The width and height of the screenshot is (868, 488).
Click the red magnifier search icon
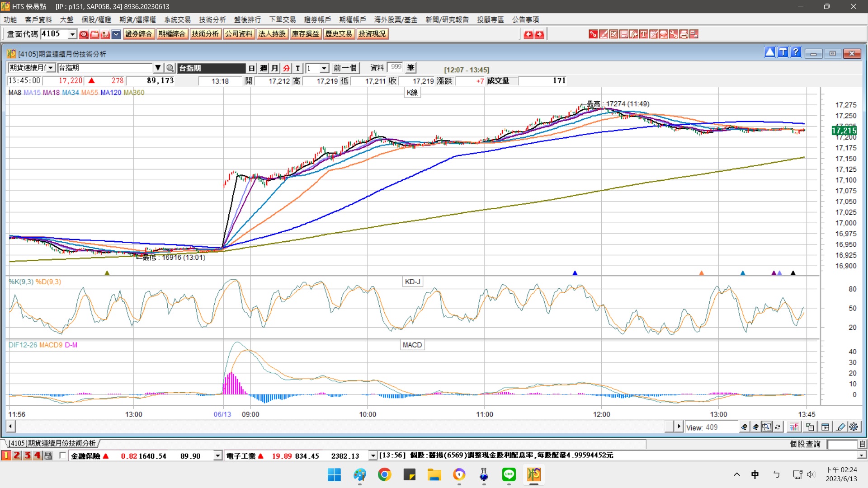pos(84,34)
